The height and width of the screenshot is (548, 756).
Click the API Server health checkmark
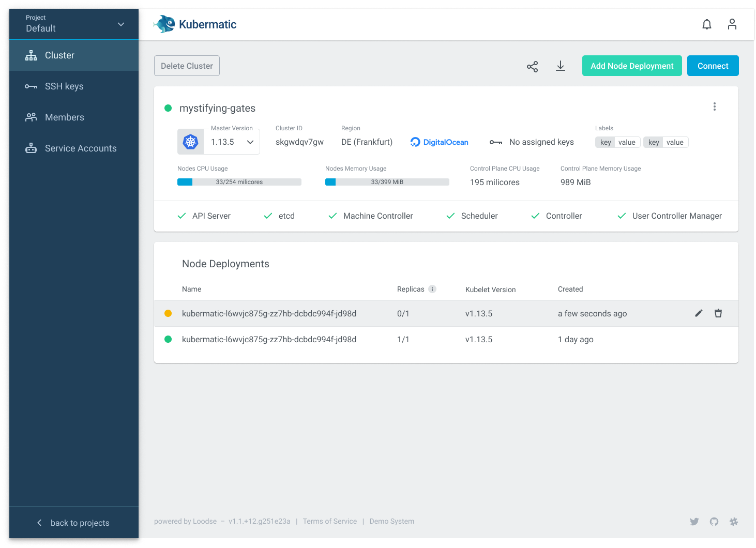[181, 216]
